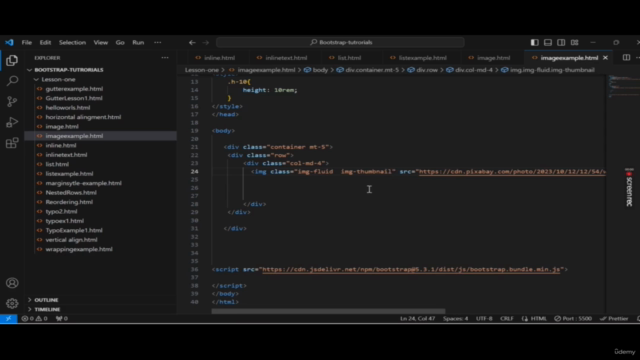
Task: Click the body breadcrumb segment
Action: (316, 70)
